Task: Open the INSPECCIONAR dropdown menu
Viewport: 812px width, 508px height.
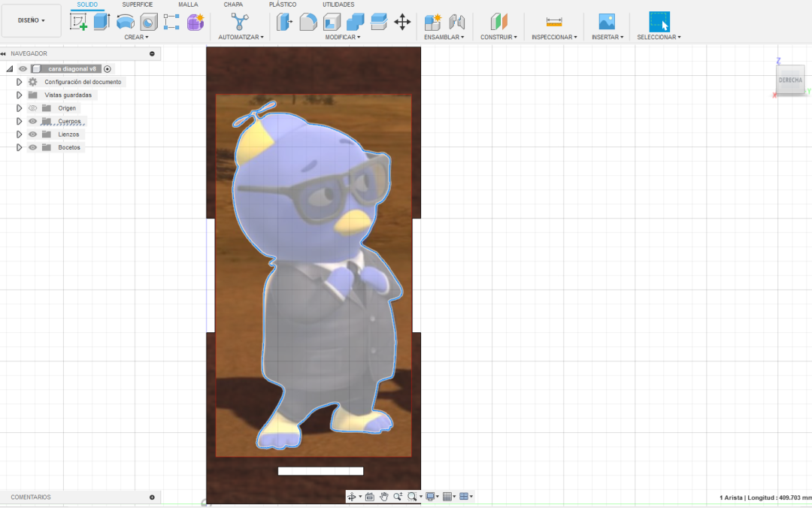Action: [554, 38]
